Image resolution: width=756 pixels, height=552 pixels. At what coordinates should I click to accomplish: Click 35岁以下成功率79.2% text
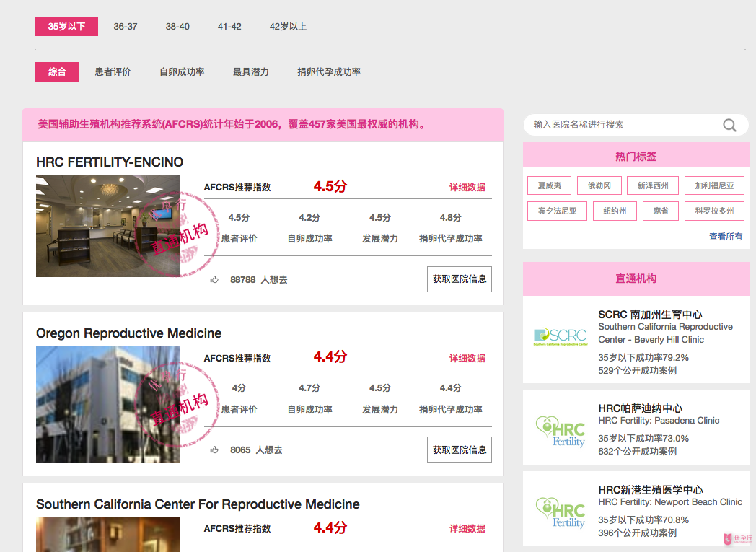click(x=643, y=358)
